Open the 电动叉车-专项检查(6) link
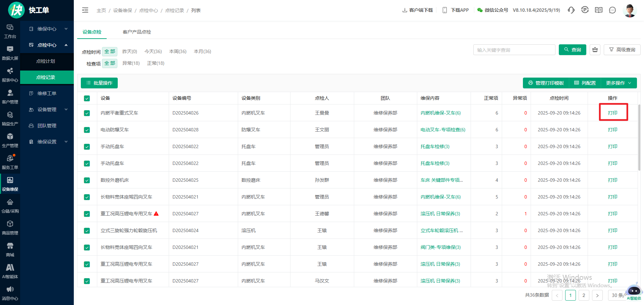The image size is (644, 305). (x=443, y=130)
